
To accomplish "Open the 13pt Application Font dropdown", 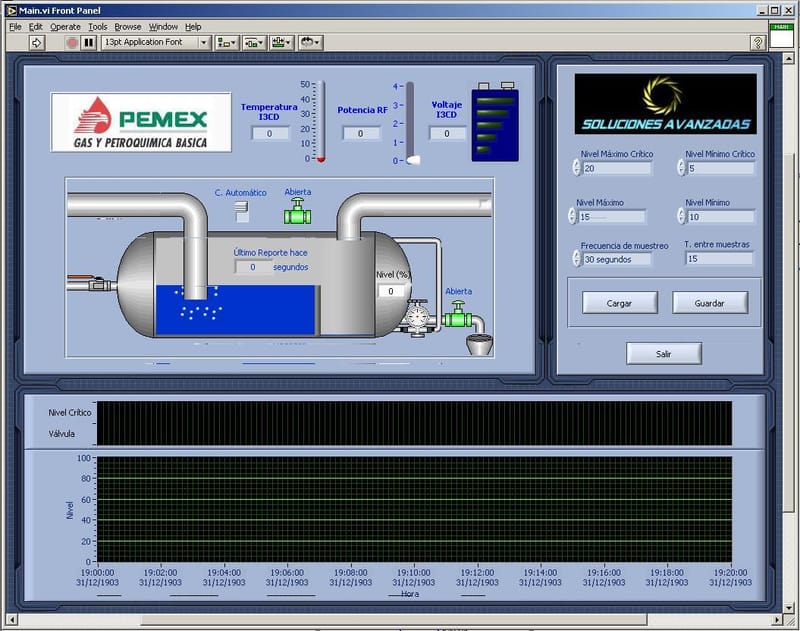I will coord(156,43).
